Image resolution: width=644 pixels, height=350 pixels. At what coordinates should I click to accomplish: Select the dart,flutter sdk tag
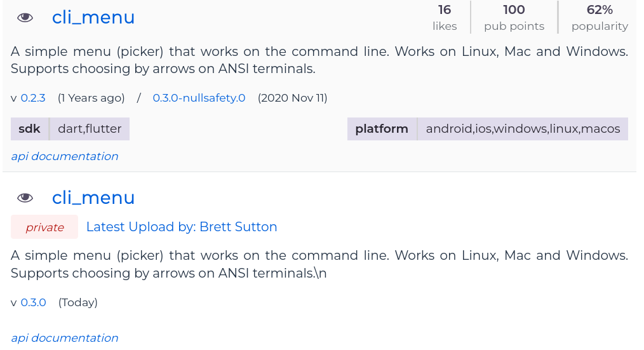(90, 129)
